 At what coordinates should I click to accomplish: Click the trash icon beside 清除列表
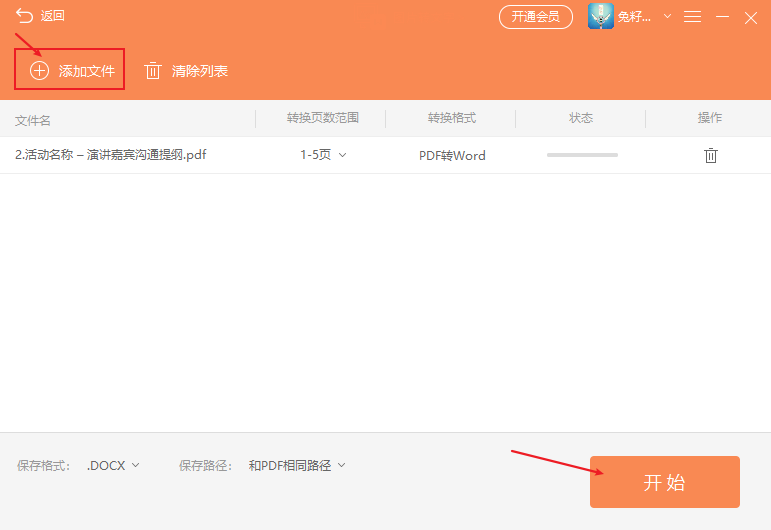153,71
